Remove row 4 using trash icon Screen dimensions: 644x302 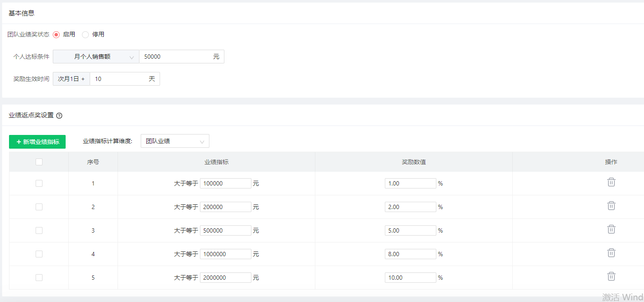point(611,253)
